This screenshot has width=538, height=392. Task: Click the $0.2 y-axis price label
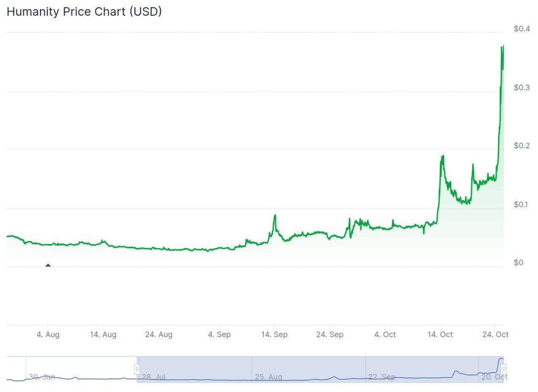(522, 145)
